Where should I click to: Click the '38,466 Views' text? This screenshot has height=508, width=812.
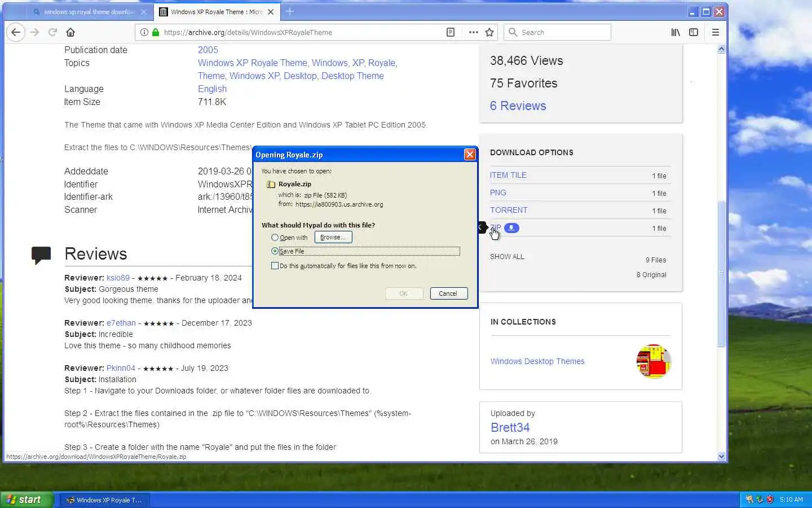tap(527, 61)
